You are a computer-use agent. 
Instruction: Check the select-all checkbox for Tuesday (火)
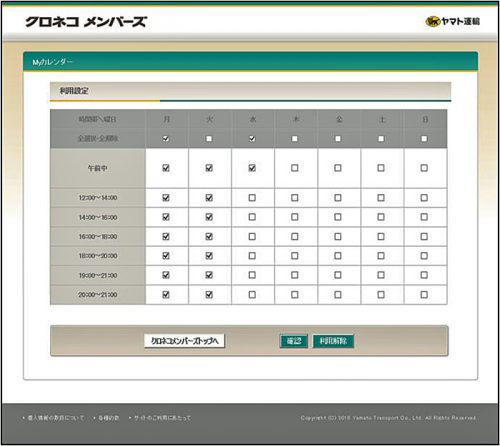(x=209, y=139)
